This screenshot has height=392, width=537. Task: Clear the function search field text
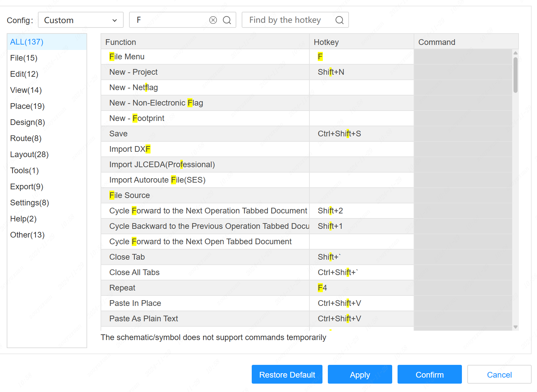click(213, 20)
